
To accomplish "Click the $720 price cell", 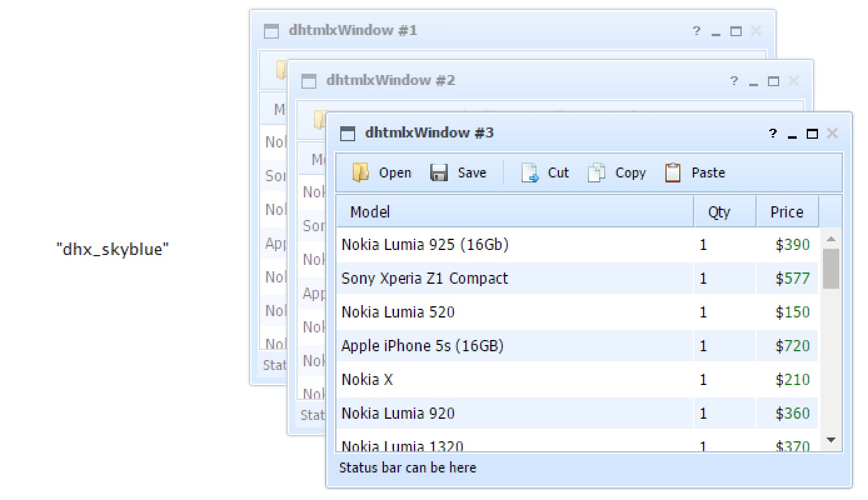I will 787,346.
